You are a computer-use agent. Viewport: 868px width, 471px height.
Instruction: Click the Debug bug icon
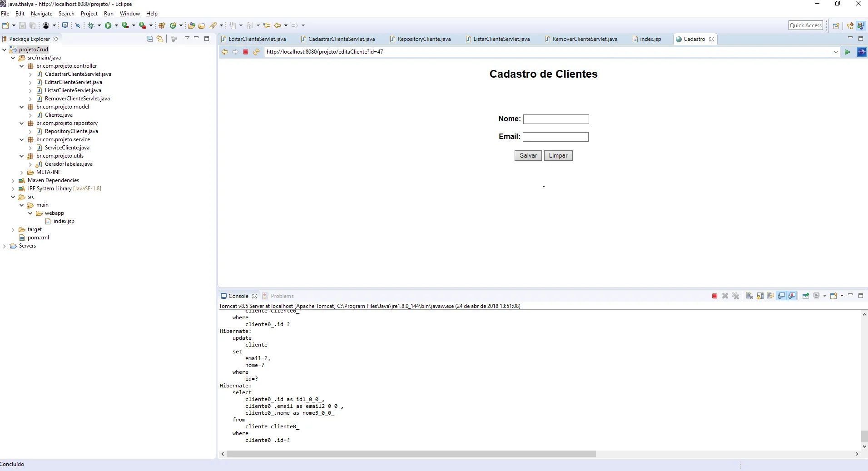pos(91,25)
